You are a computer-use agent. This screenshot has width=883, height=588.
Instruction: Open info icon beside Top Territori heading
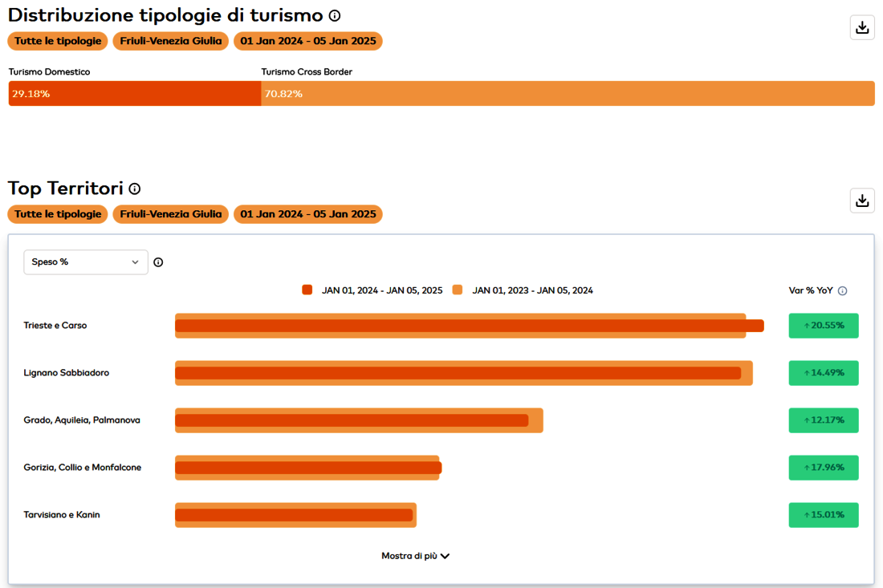135,189
